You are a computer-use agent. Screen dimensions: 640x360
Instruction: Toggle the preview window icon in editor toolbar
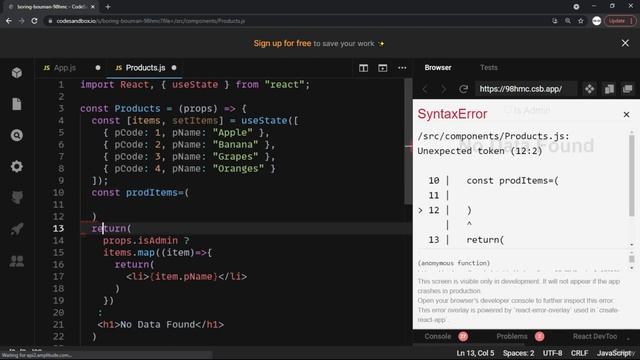coord(382,68)
